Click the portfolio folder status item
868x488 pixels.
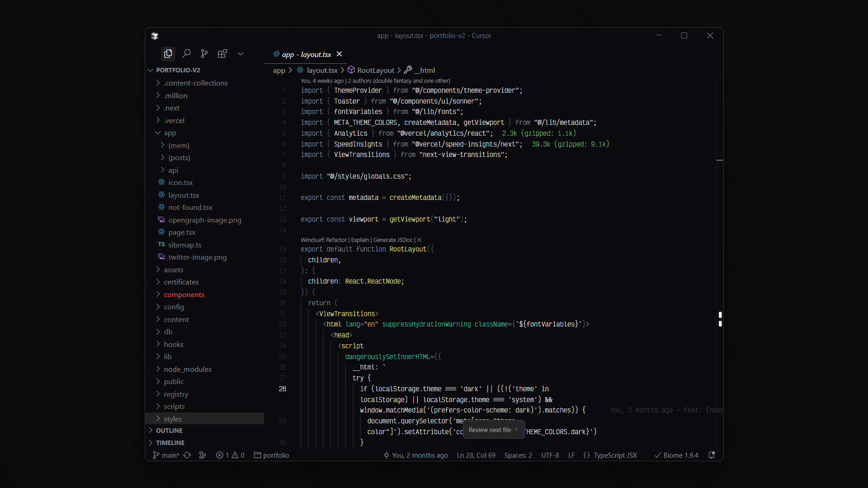[x=271, y=455]
